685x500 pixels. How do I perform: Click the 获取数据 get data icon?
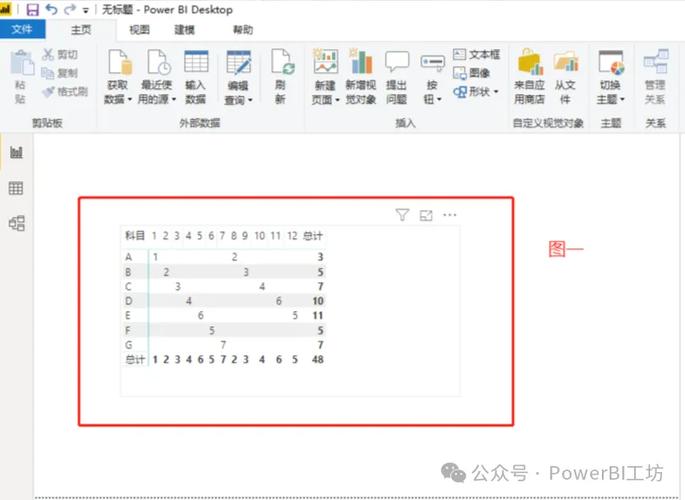119,62
